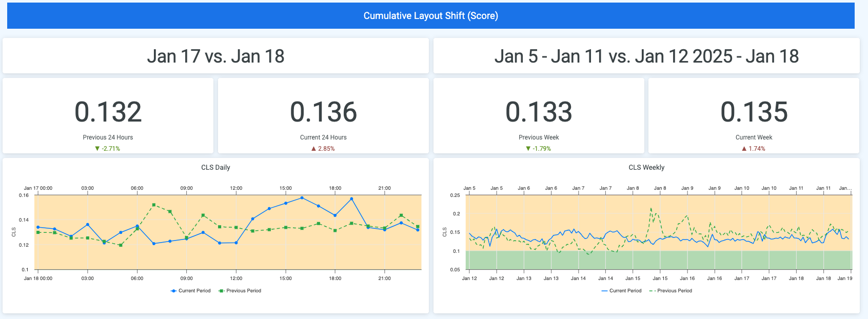Click the blue Current Period marker in CLS Daily legend
Image resolution: width=868 pixels, height=319 pixels.
coord(173,291)
